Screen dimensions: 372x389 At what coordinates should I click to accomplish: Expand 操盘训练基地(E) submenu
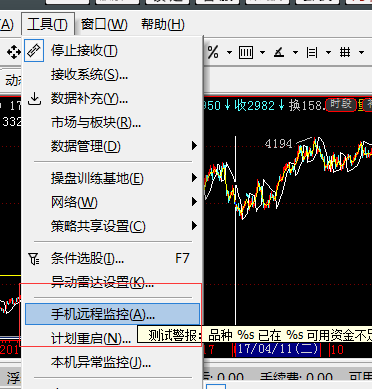[x=112, y=178]
